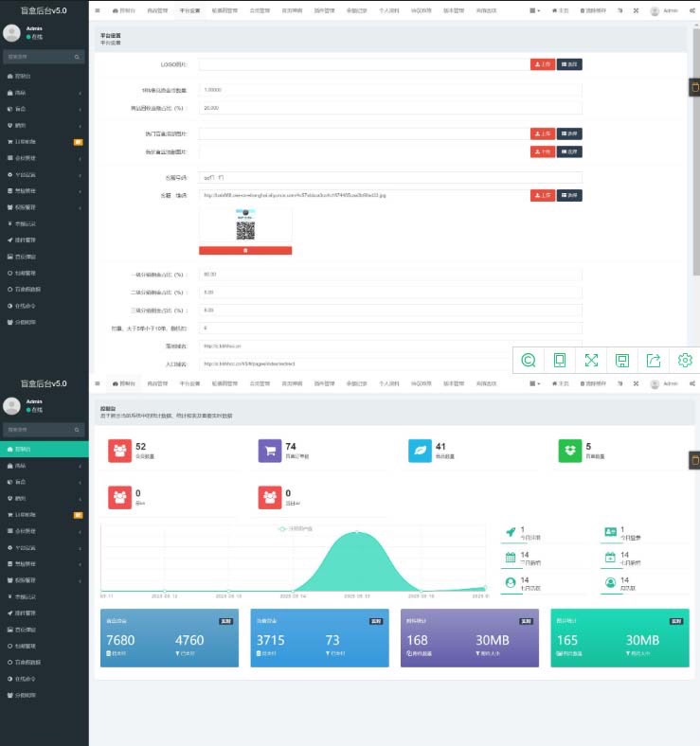
Task: Click the dark select button for LOGO image
Action: (569, 64)
